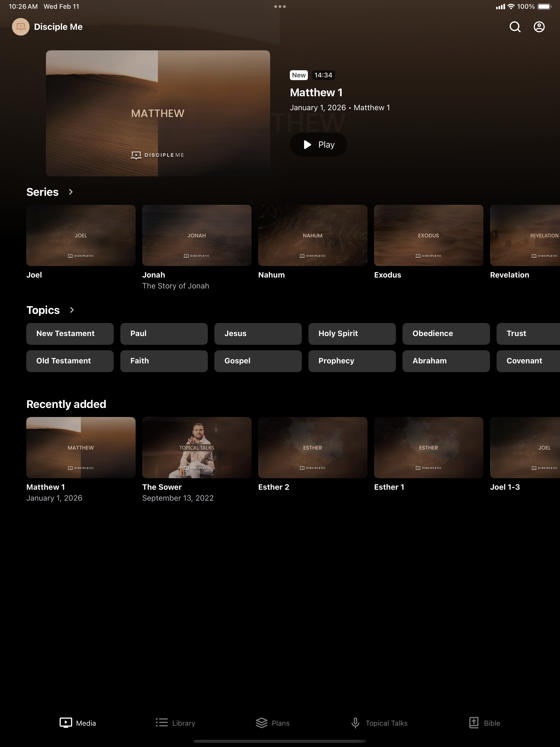560x747 pixels.
Task: Tap the Series heading
Action: coord(43,192)
